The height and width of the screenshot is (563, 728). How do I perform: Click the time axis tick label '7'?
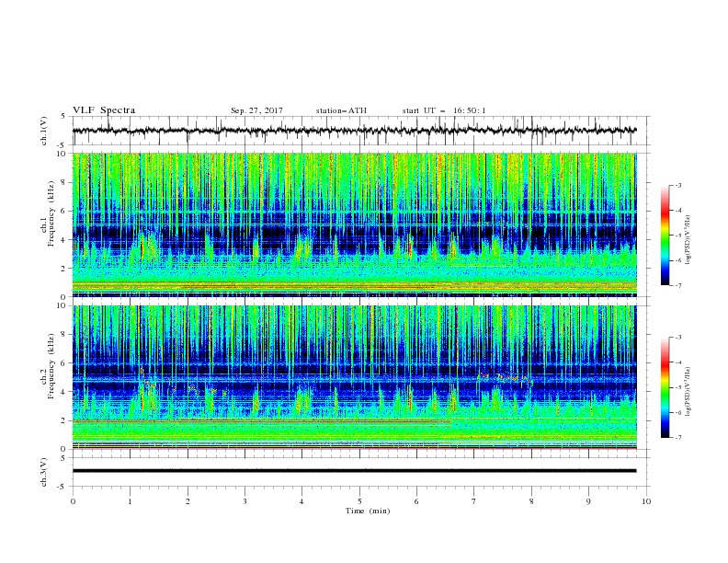coord(474,501)
